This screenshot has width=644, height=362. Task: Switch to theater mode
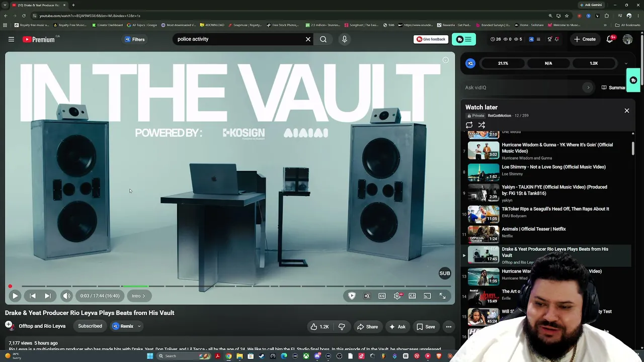412,296
